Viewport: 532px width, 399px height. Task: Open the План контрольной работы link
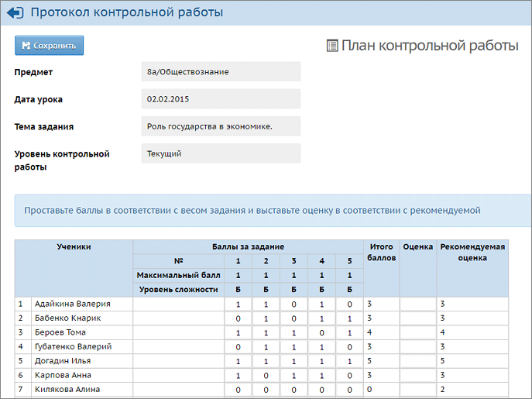(430, 46)
